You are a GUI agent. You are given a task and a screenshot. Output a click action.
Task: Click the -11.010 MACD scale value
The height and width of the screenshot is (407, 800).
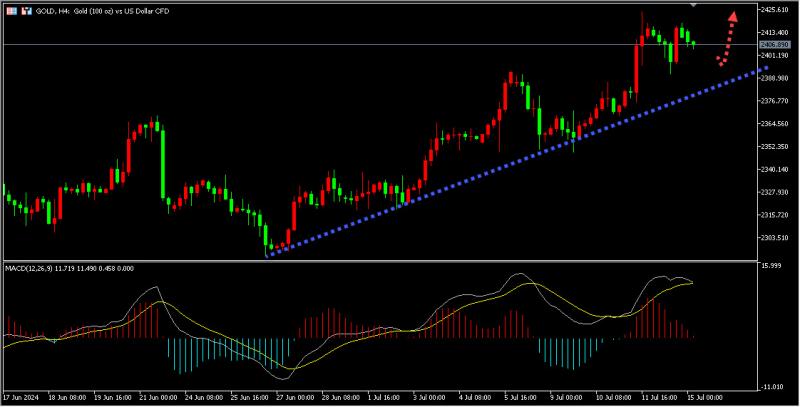773,388
